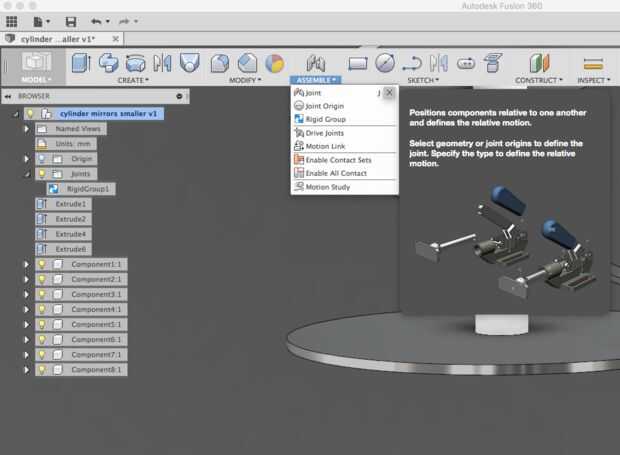620x455 pixels.
Task: Select the Hole tool in Create
Action: pos(135,64)
